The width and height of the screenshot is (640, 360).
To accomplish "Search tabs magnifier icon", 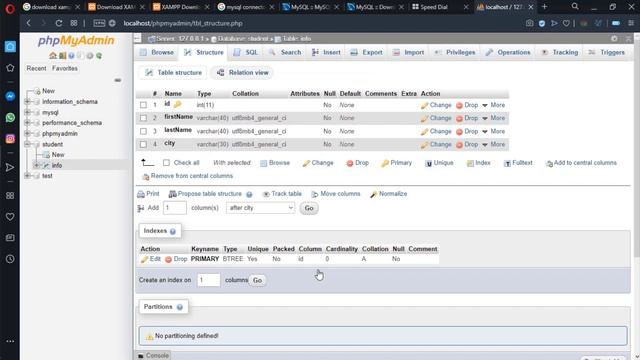I will tap(575, 7).
